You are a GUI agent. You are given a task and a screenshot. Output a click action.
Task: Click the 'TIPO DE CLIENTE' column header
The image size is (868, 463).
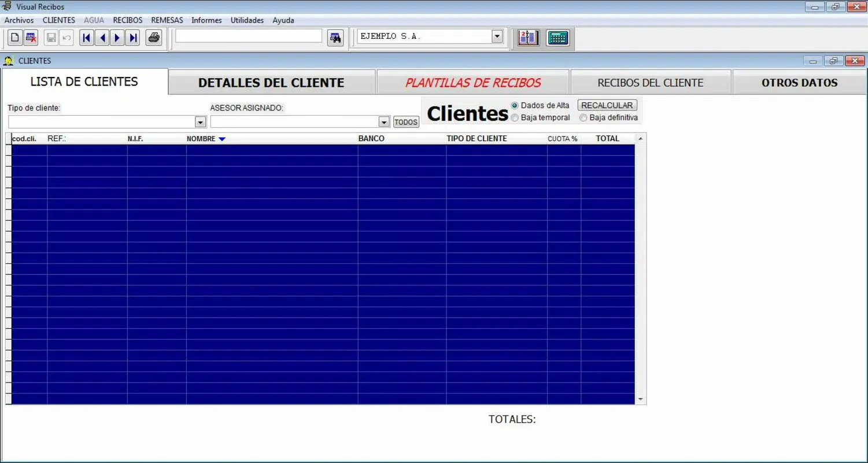pos(497,139)
